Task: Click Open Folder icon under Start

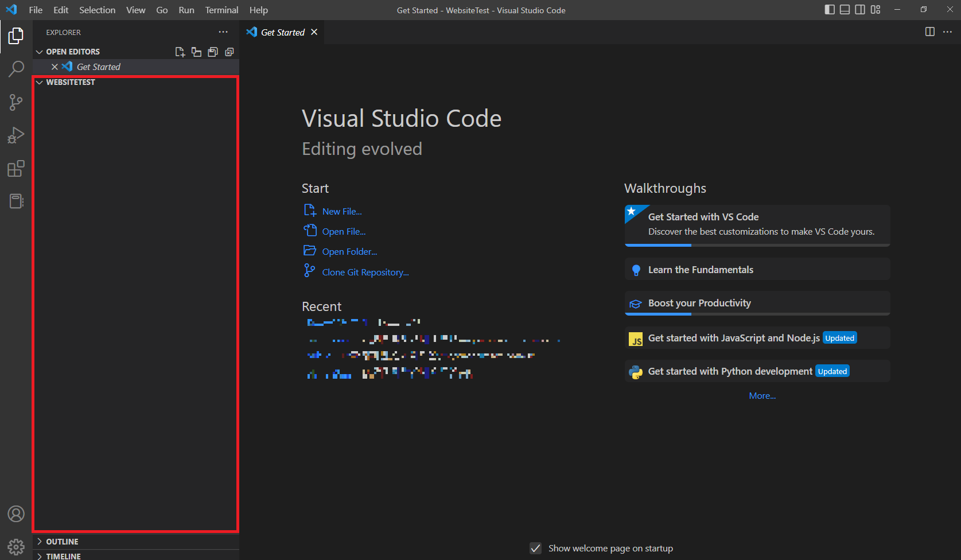Action: [310, 250]
